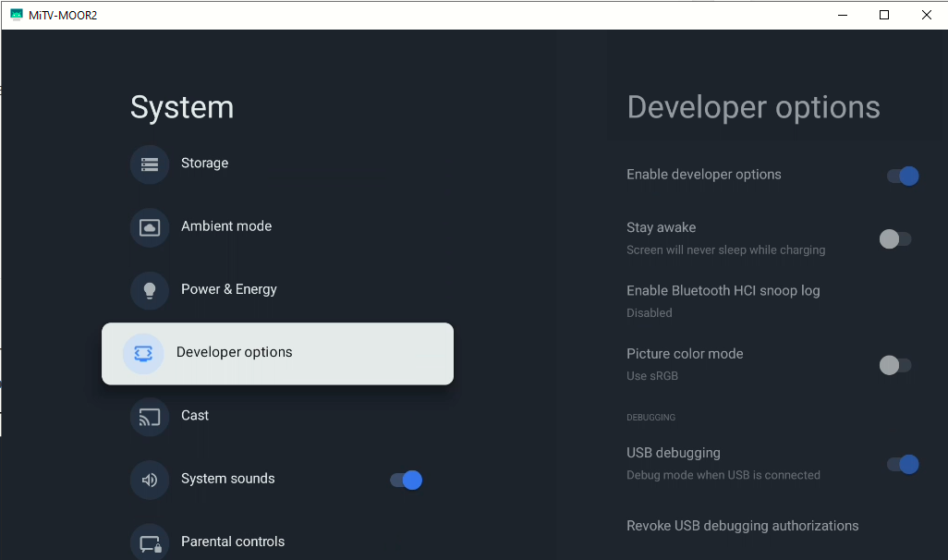Click the Parental controls icon

(x=150, y=542)
